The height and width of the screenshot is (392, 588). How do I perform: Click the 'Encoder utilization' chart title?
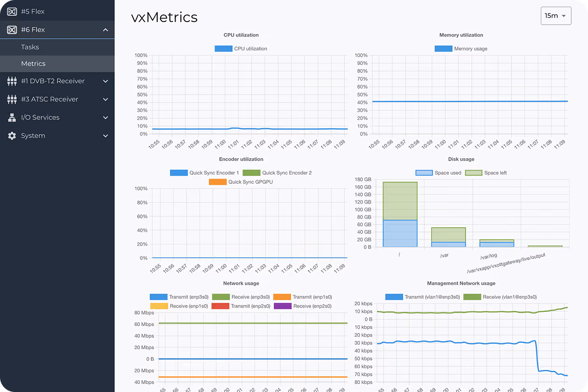[x=241, y=159]
